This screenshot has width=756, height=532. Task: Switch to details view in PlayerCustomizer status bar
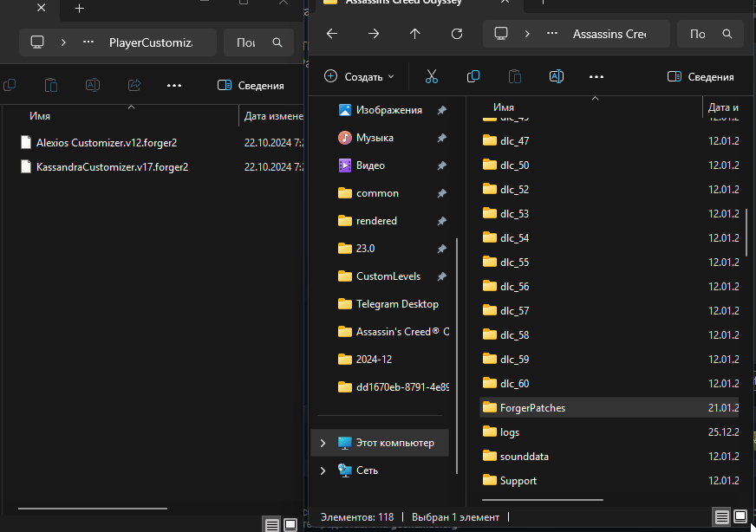tap(272, 525)
